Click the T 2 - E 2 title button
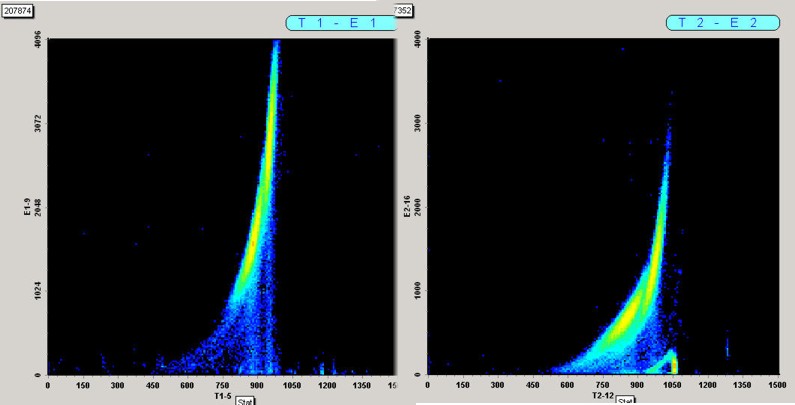This screenshot has height=405, width=795. point(720,22)
